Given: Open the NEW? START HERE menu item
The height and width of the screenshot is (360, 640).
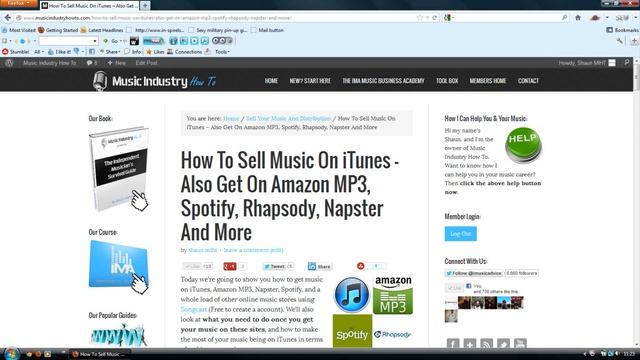Looking at the screenshot, I should (310, 81).
